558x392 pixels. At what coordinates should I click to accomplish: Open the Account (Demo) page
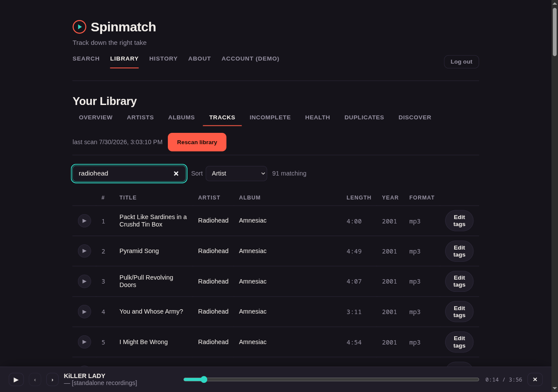point(250,59)
